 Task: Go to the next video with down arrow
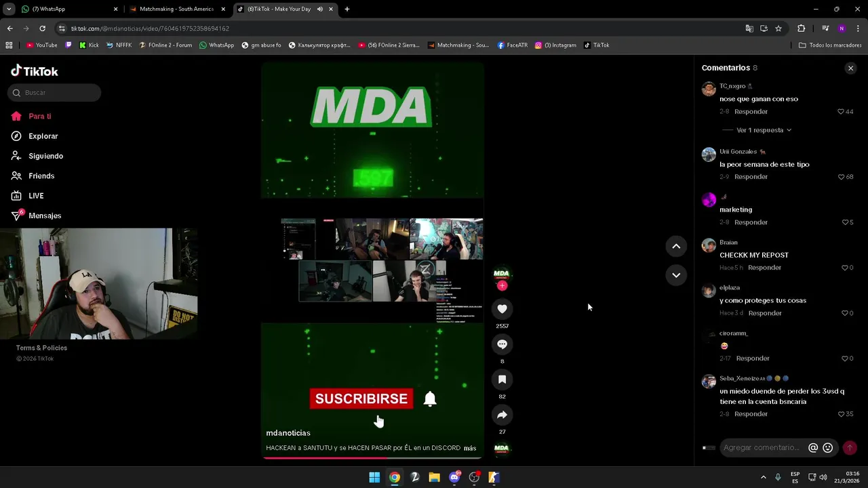click(x=676, y=275)
